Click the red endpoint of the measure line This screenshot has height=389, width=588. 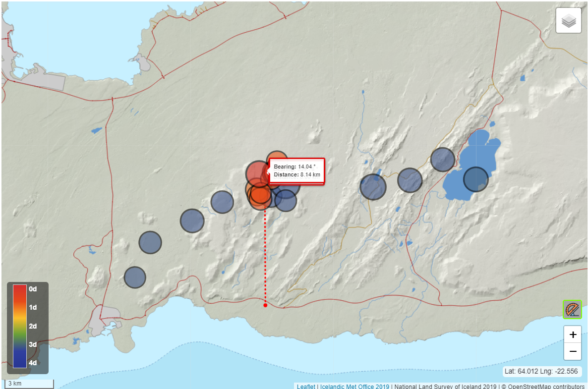[265, 305]
